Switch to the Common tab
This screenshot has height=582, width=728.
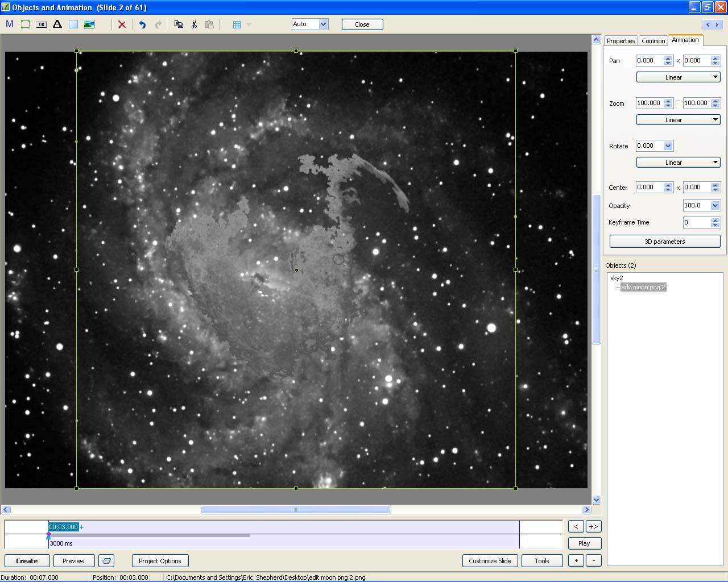pyautogui.click(x=653, y=41)
